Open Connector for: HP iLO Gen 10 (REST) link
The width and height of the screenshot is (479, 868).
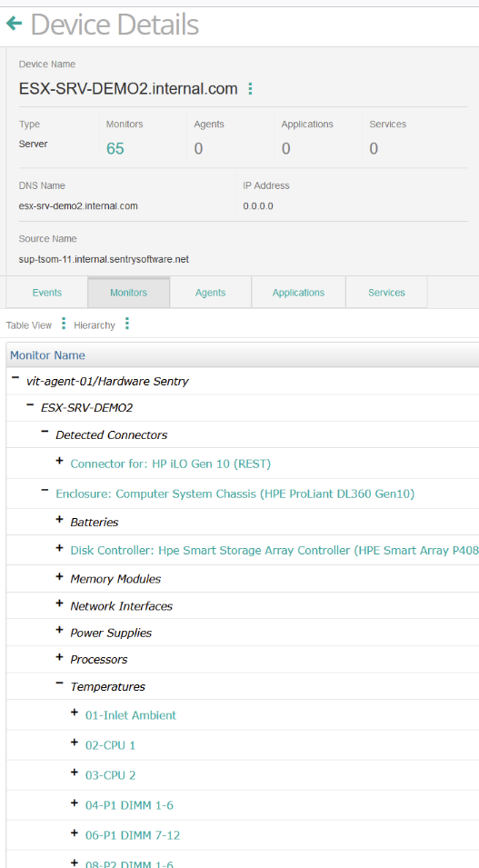click(x=171, y=464)
